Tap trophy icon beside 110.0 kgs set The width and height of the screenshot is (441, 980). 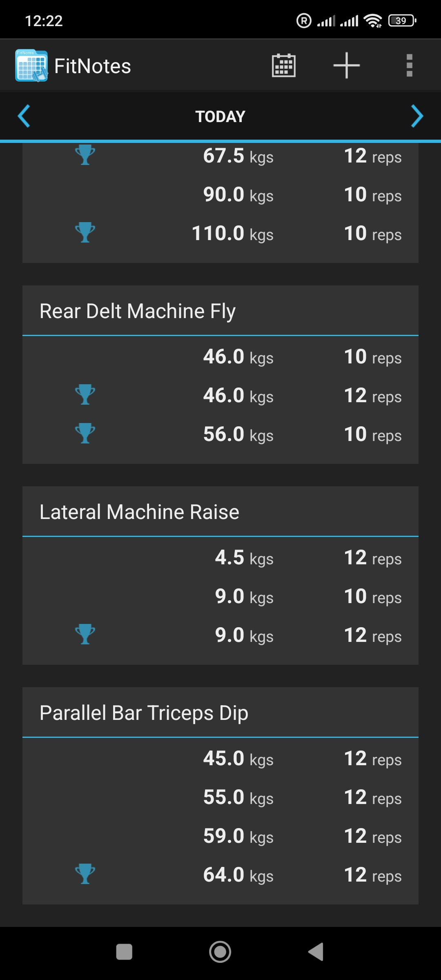pyautogui.click(x=85, y=233)
